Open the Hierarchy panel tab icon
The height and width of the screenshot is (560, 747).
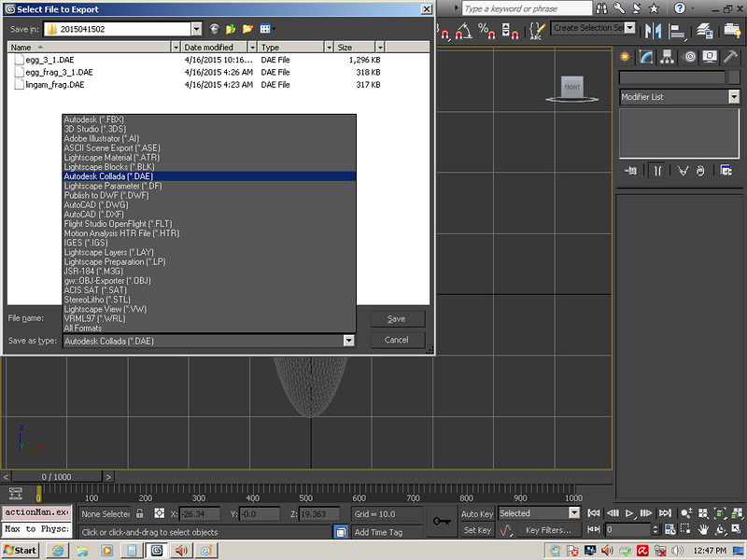669,57
